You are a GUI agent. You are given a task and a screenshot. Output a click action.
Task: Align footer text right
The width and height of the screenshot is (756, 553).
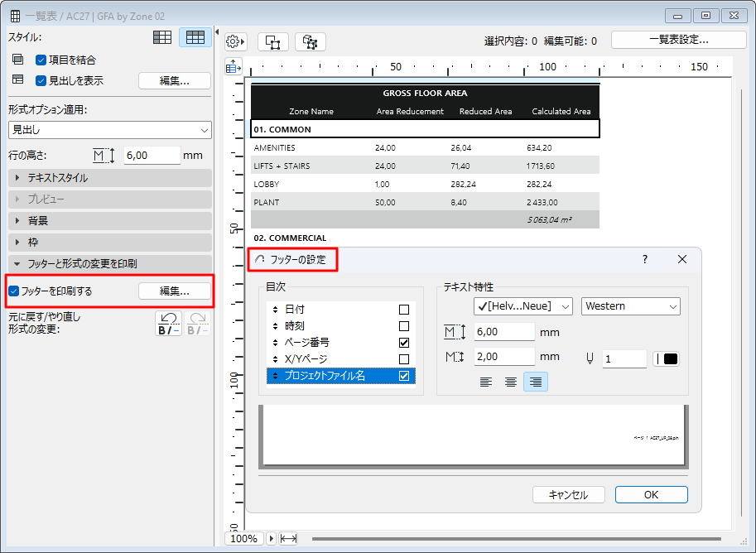(535, 382)
